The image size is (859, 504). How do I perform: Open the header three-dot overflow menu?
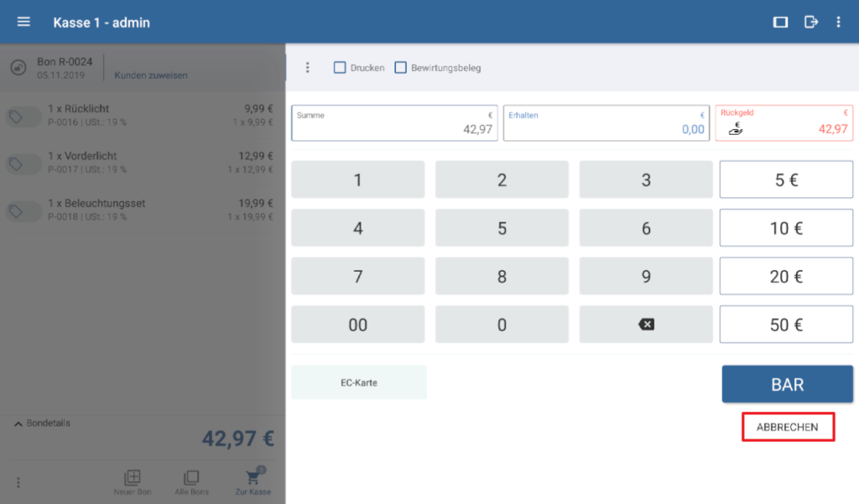click(838, 22)
